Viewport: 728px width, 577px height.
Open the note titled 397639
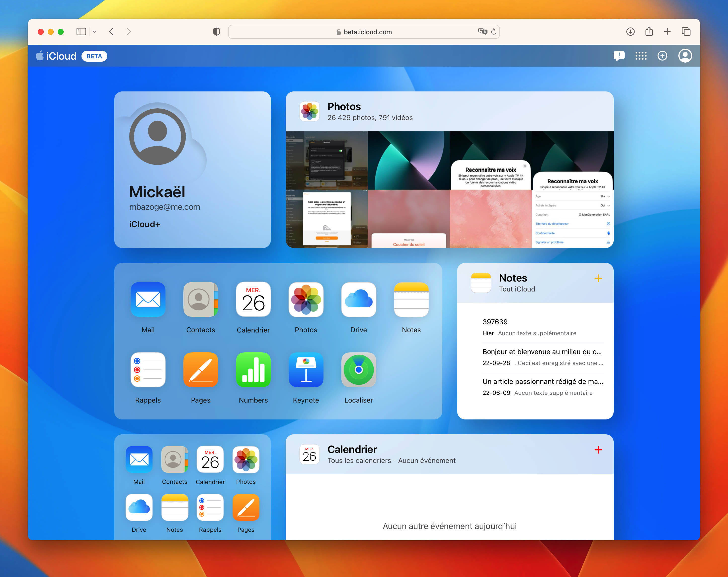click(495, 322)
